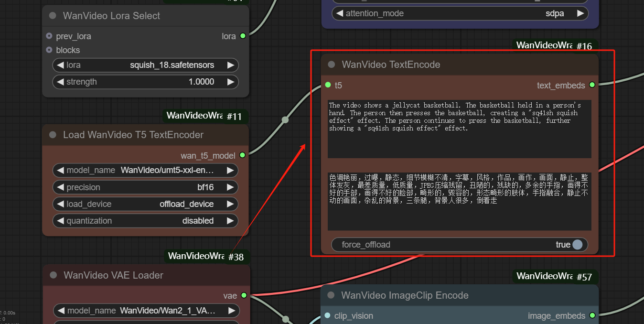Collapse the WanVideo TextEncode node

332,65
